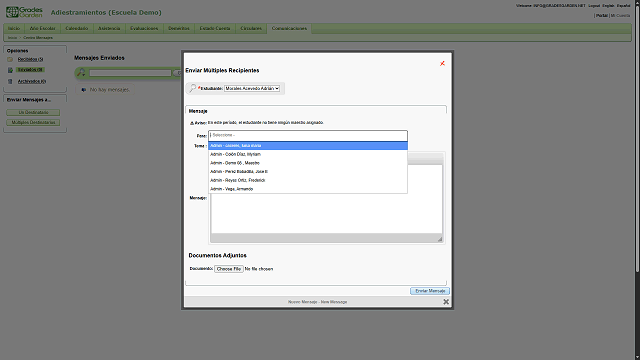Close the Nuevo Mensaje dialog with X
The image size is (640, 360).
tap(446, 302)
